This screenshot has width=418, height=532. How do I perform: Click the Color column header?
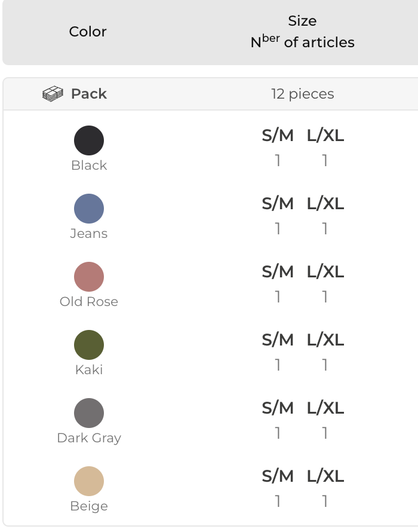click(x=88, y=32)
